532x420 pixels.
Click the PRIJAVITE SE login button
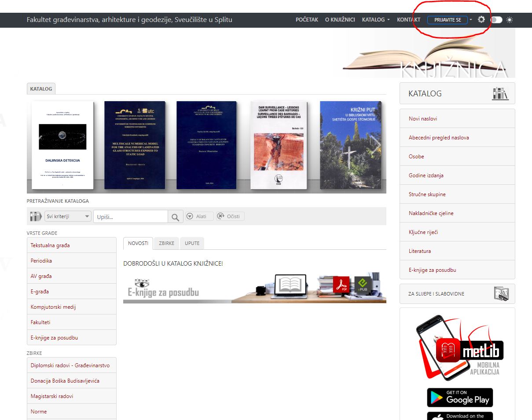(447, 20)
